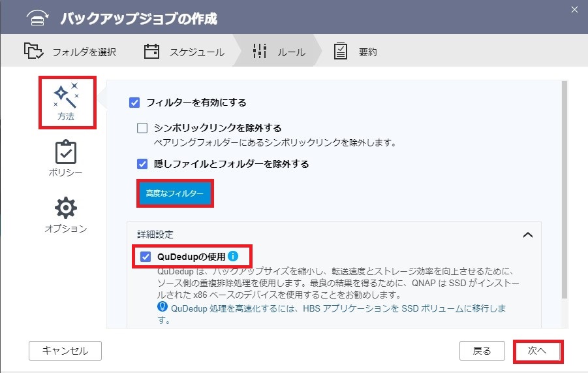Click the フォルダを選択 folder icon
Viewport: 588px width, 373px height.
coord(34,51)
